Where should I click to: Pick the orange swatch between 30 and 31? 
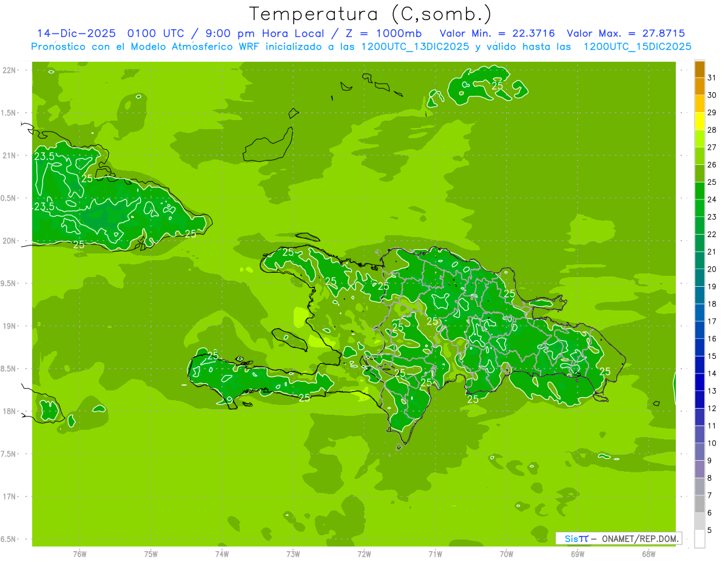tap(699, 87)
